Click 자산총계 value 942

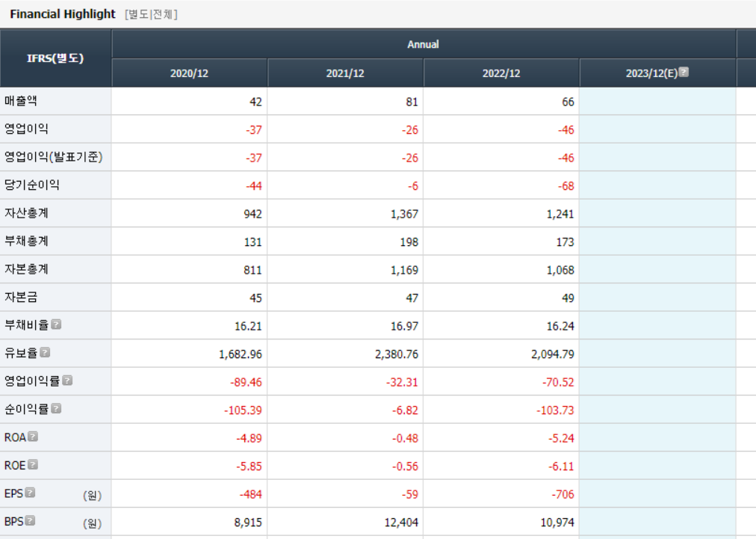pos(252,214)
